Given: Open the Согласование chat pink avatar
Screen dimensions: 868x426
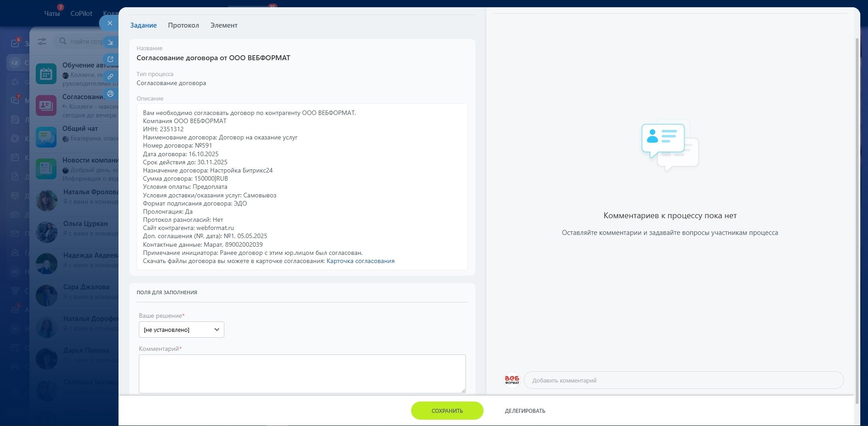Looking at the screenshot, I should (x=46, y=105).
